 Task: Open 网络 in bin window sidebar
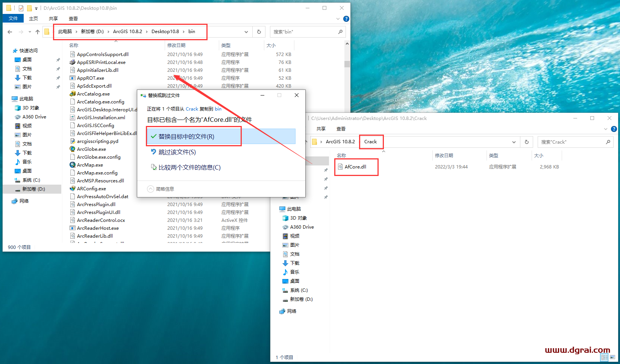point(24,201)
